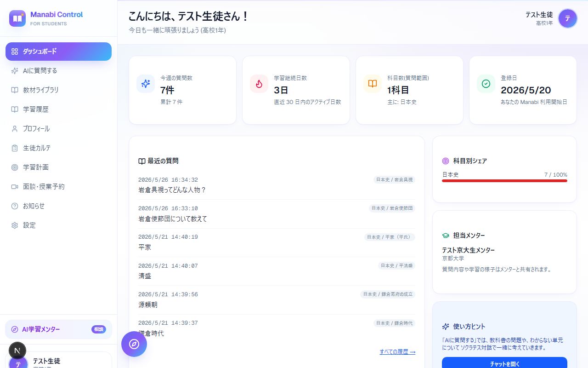Click the テスト生徒 name in the sidebar footer
The image size is (588, 368).
click(x=46, y=361)
